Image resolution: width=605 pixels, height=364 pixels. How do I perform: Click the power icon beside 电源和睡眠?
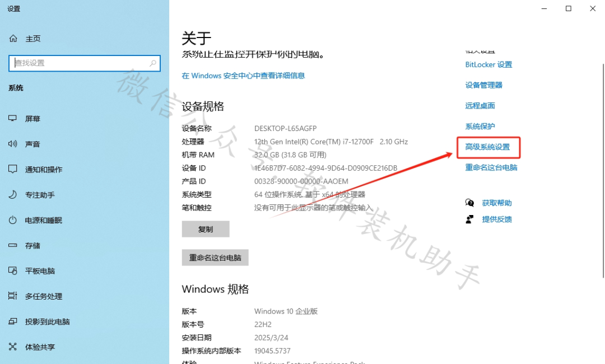pos(13,220)
